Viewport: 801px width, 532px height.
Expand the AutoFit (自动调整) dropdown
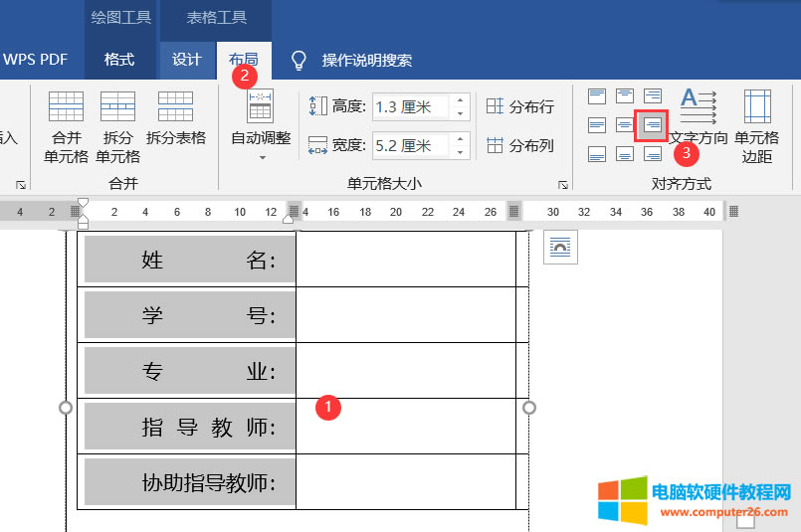(262, 156)
